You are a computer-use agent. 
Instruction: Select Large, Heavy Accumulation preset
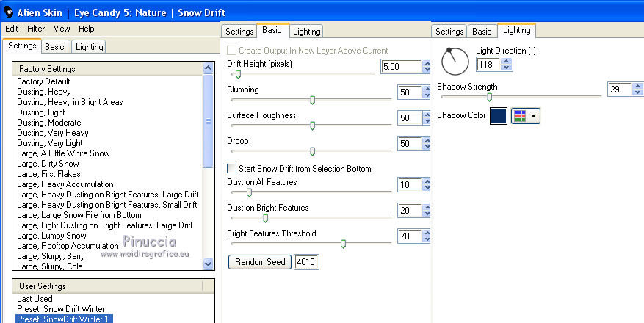click(65, 184)
